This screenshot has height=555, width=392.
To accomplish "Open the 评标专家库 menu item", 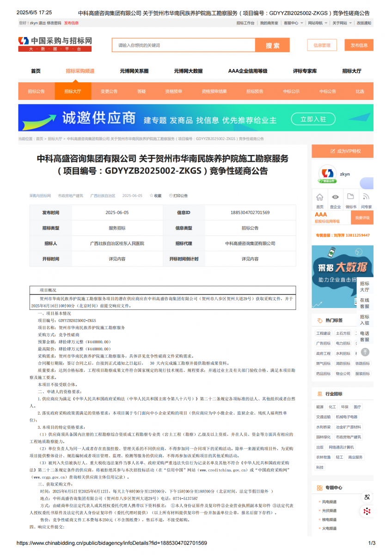I will 305,71.
